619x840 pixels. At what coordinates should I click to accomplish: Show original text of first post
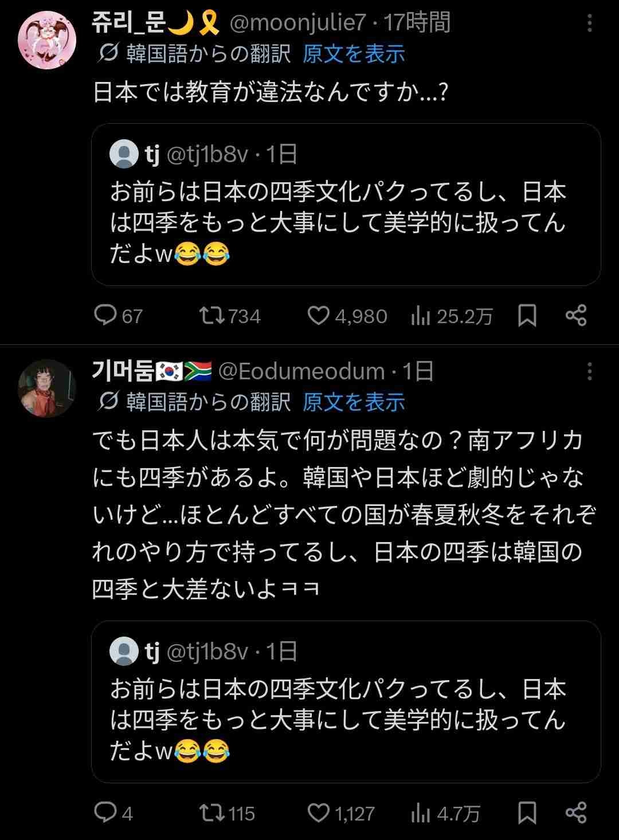pyautogui.click(x=354, y=54)
